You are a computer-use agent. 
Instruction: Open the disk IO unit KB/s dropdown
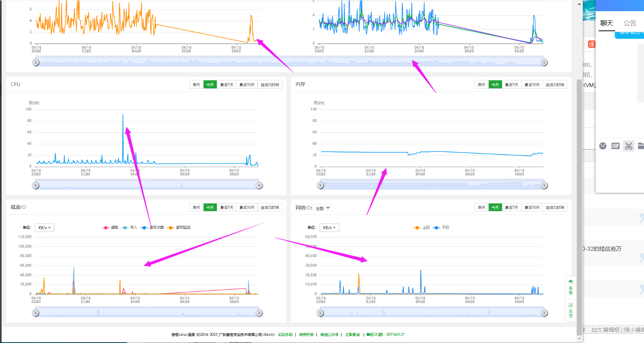tap(44, 227)
